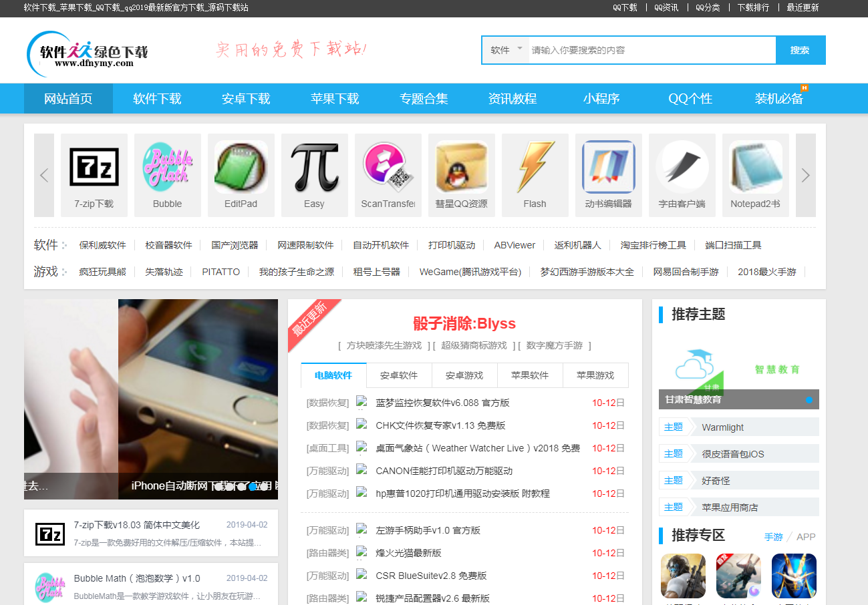Image resolution: width=868 pixels, height=605 pixels.
Task: Click the icon beside 左游手柄助手
Action: tap(362, 530)
